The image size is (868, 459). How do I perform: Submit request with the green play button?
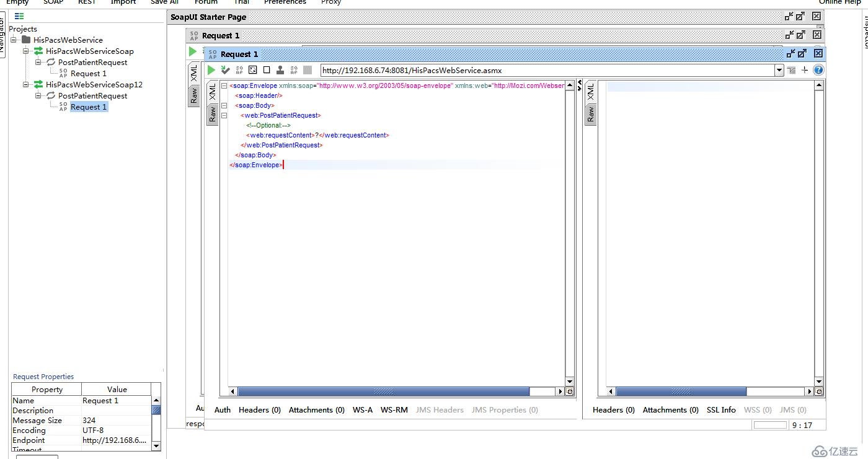(211, 70)
